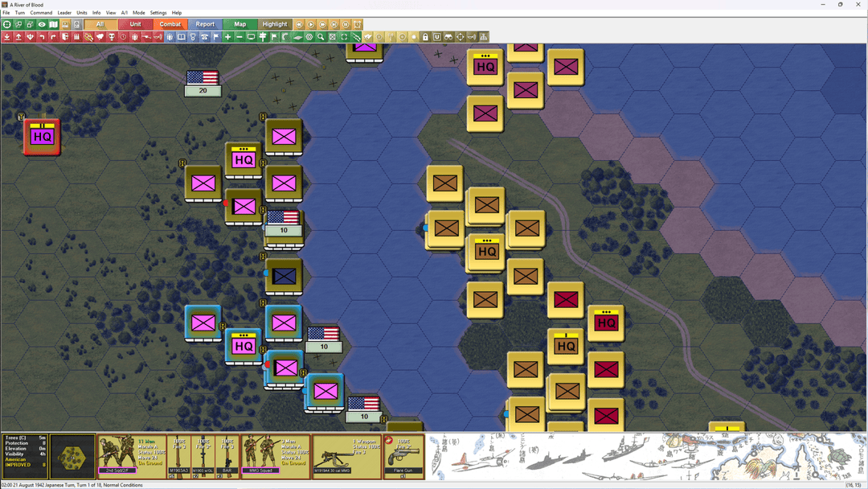Open the Help menu
868x489 pixels.
(x=177, y=13)
